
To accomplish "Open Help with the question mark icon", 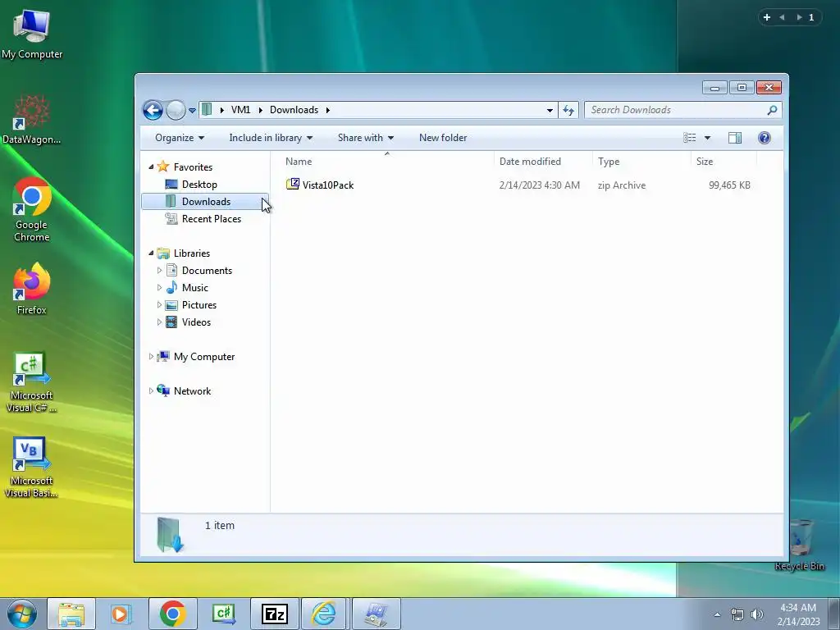I will point(764,138).
